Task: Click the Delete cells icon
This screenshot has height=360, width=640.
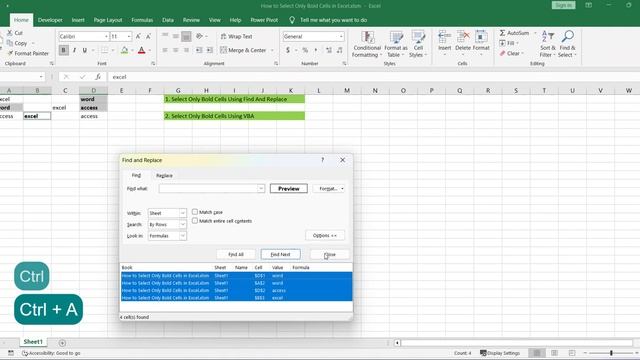Action: (463, 37)
